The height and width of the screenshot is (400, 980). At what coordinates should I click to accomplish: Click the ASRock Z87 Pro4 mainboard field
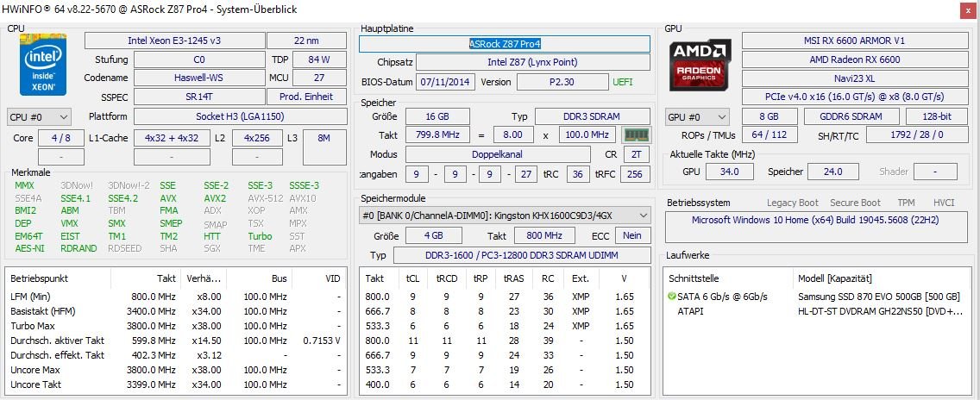(x=505, y=44)
